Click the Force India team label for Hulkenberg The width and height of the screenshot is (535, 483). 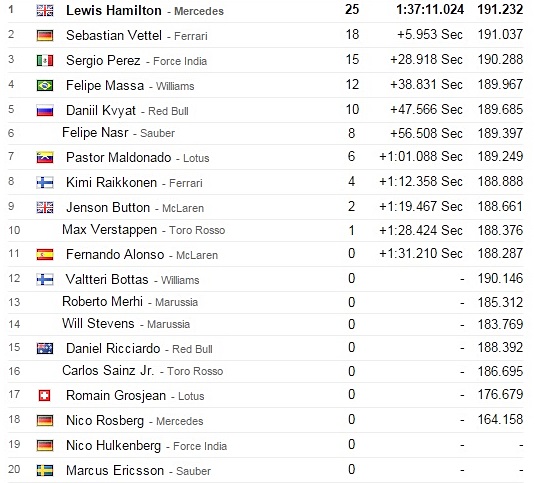tap(200, 446)
